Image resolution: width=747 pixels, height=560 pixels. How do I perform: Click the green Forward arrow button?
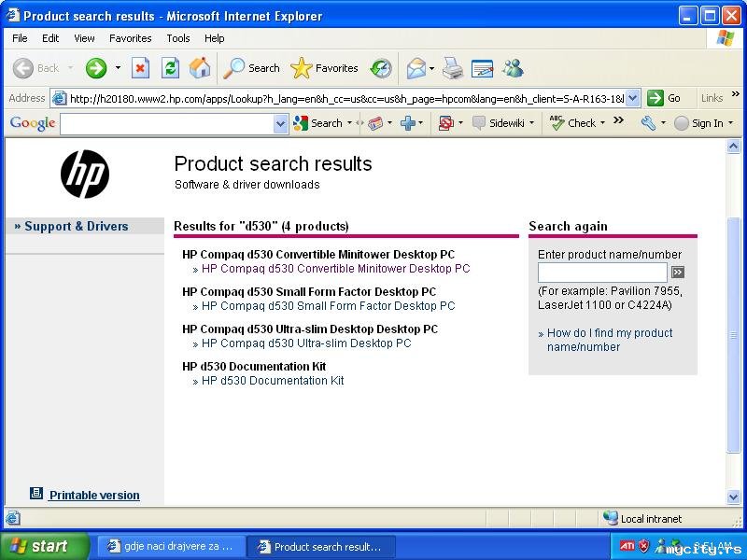96,68
